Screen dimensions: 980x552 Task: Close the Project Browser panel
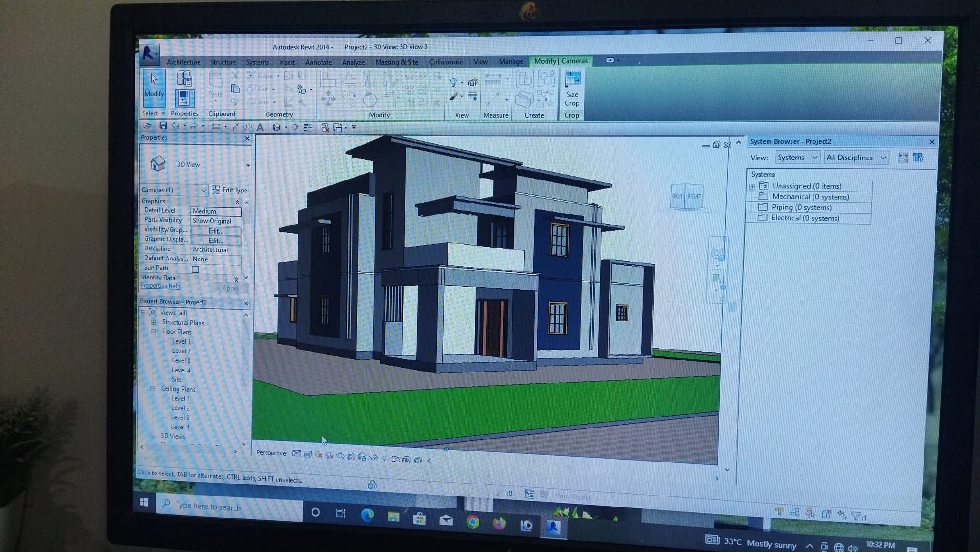click(246, 303)
